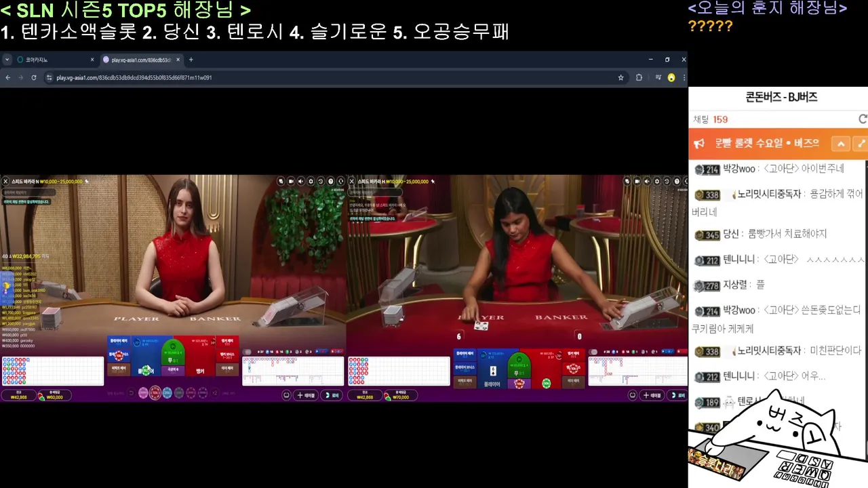Open history clock icon in right baccarat game

pyautogui.click(x=667, y=181)
